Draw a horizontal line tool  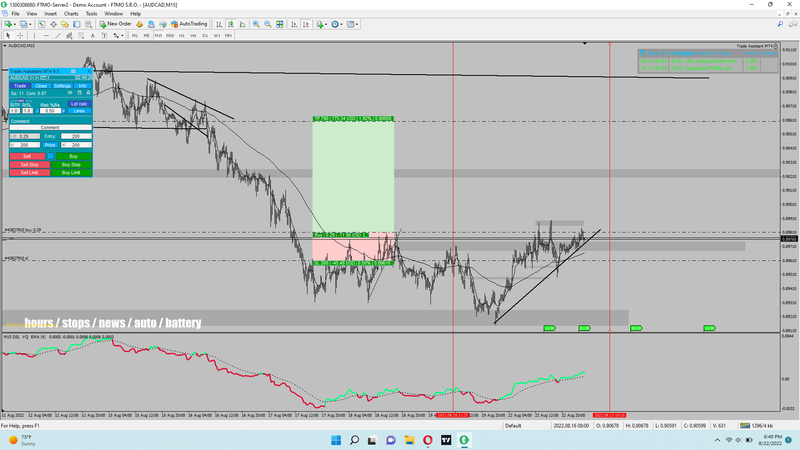click(46, 35)
